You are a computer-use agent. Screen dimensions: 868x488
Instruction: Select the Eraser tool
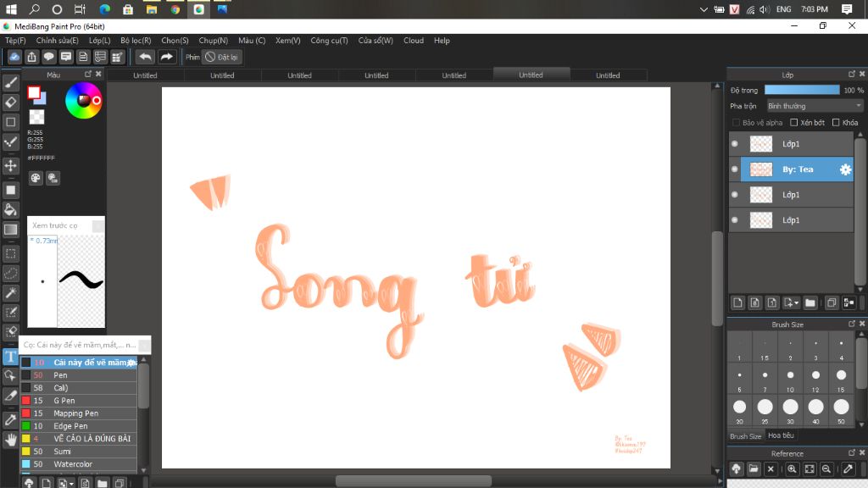click(10, 103)
